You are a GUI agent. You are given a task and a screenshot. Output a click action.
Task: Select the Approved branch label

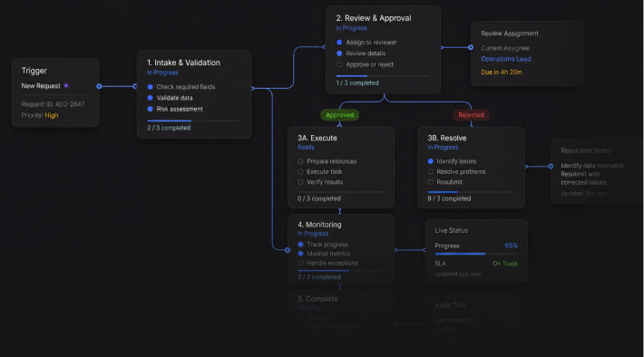[x=339, y=115]
